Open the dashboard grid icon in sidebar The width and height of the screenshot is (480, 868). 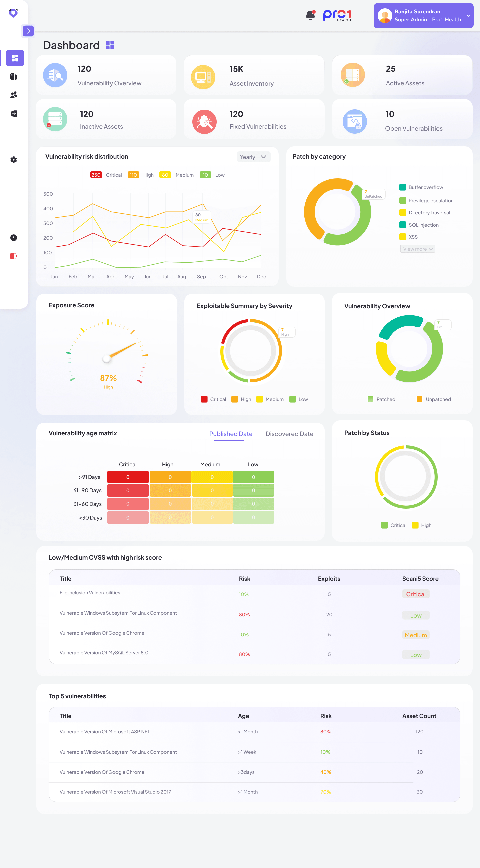(x=15, y=58)
